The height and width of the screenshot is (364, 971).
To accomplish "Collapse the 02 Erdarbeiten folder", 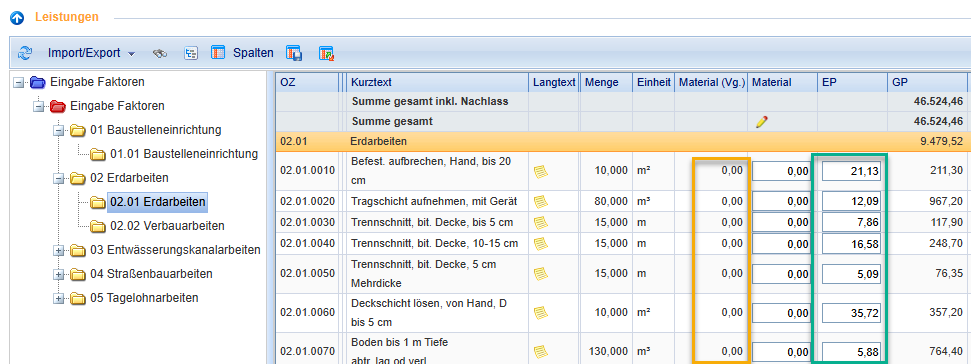I will (59, 178).
